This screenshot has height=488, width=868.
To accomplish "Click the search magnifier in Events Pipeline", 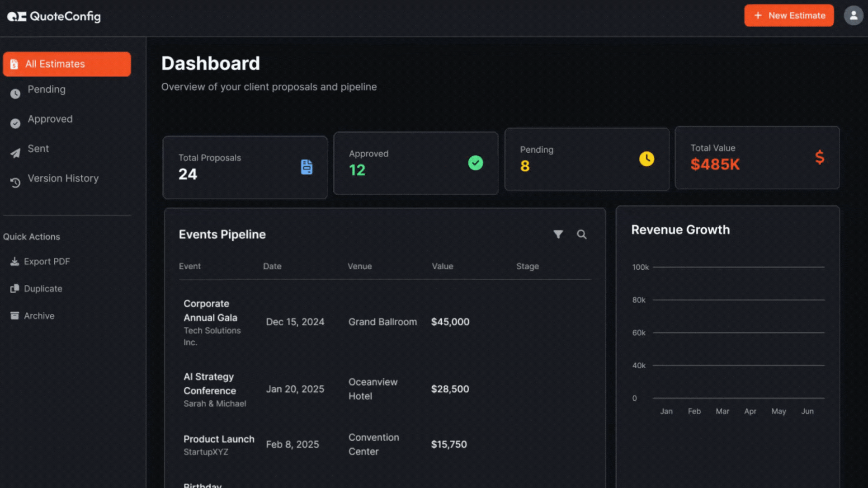I will 582,234.
